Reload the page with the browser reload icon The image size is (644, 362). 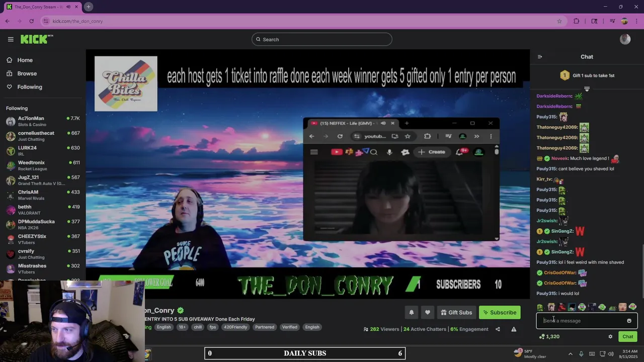click(x=31, y=21)
